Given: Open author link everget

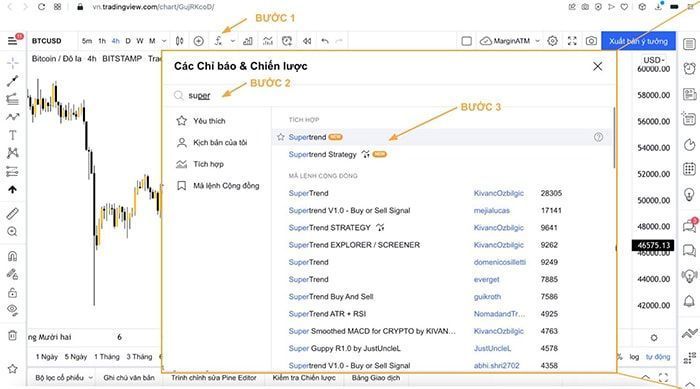Looking at the screenshot, I should click(x=487, y=280).
